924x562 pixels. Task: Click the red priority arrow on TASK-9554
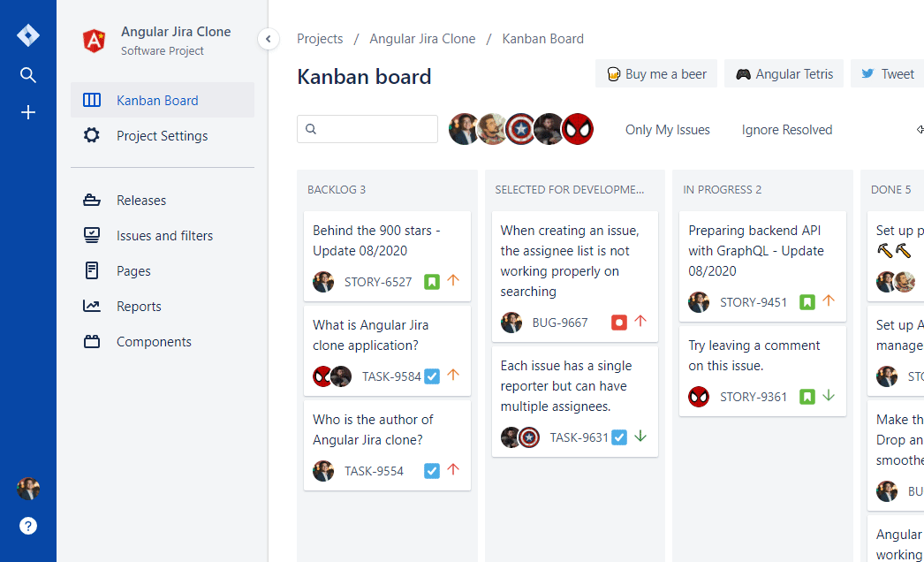(452, 469)
